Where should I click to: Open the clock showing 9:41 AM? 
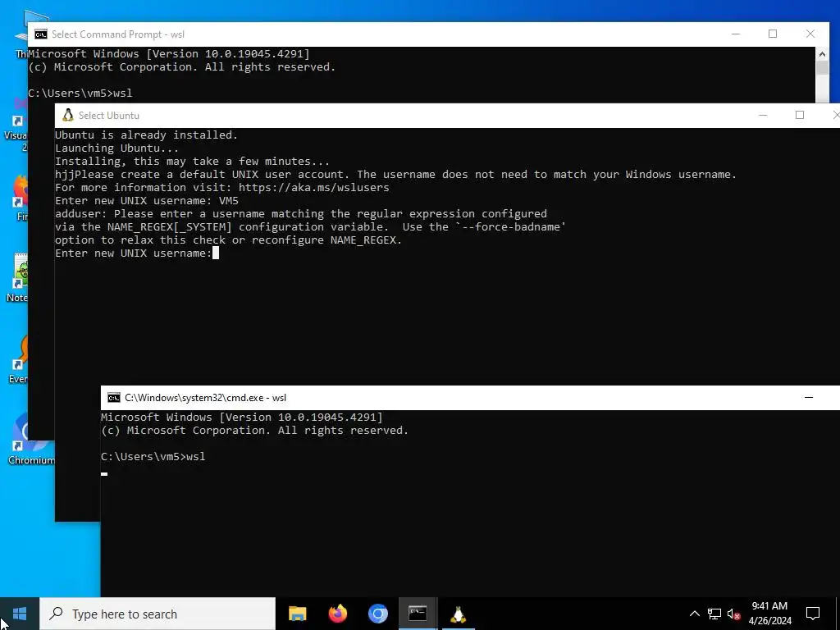(769, 614)
